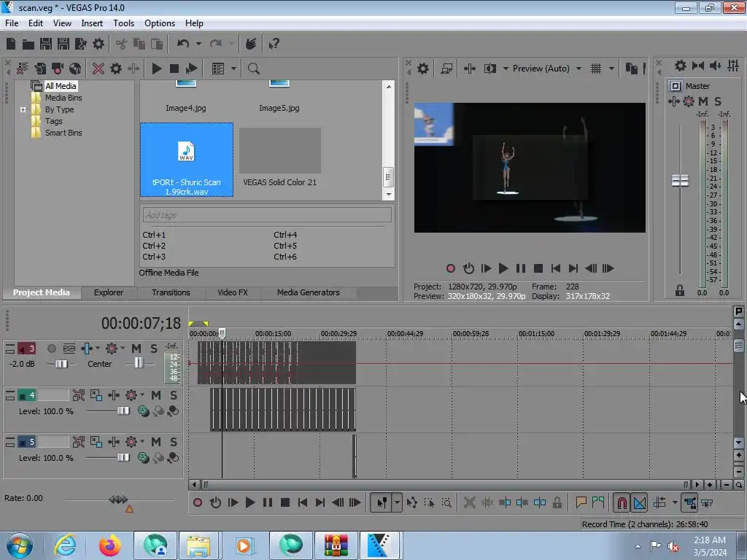747x560 pixels.
Task: Toggle Master fader lock icon
Action: [x=680, y=290]
